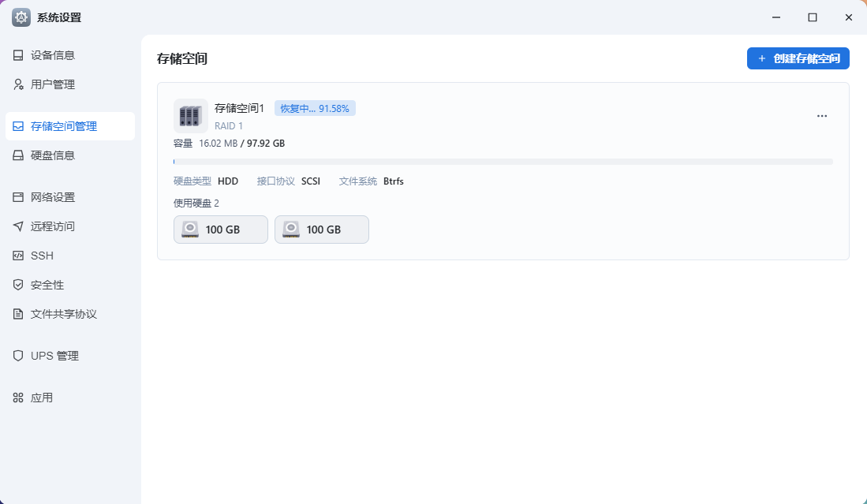Viewport: 867px width, 504px height.
Task: Open the 网络设置 sidebar page
Action: (x=53, y=197)
